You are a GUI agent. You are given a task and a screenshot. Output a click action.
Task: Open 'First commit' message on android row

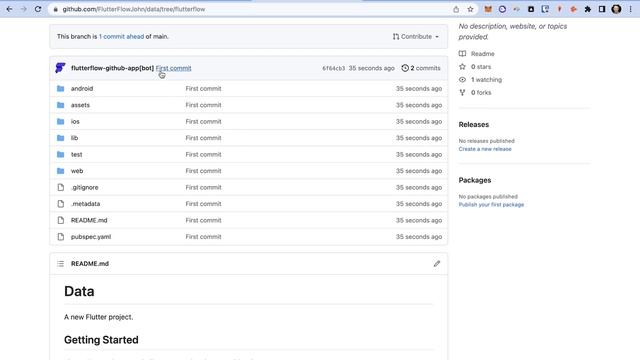(x=203, y=89)
